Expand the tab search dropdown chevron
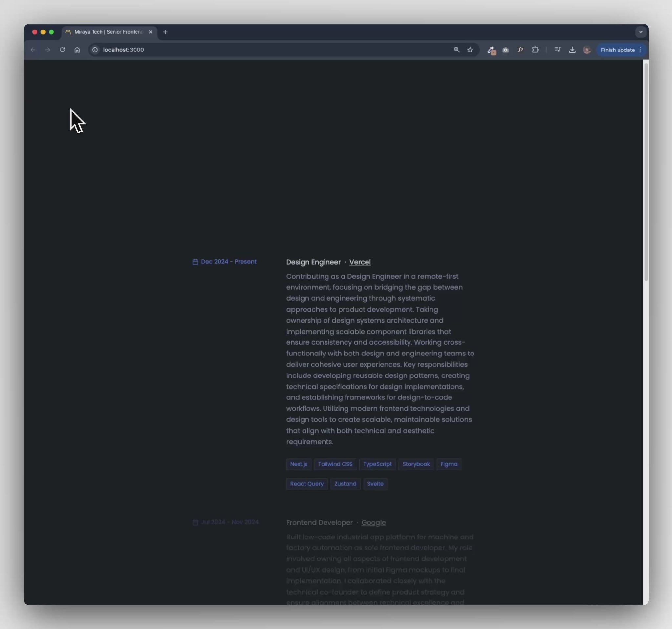Viewport: 672px width, 629px height. click(x=640, y=32)
